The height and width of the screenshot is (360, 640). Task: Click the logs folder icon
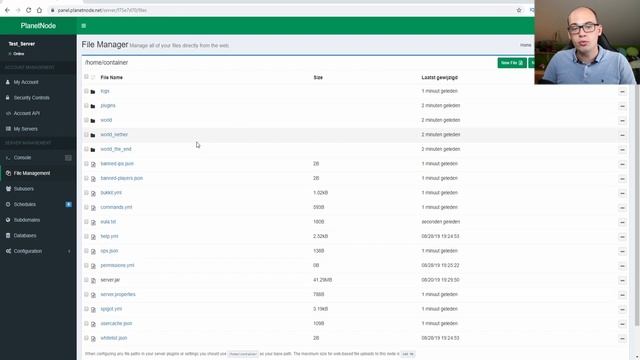click(x=93, y=92)
